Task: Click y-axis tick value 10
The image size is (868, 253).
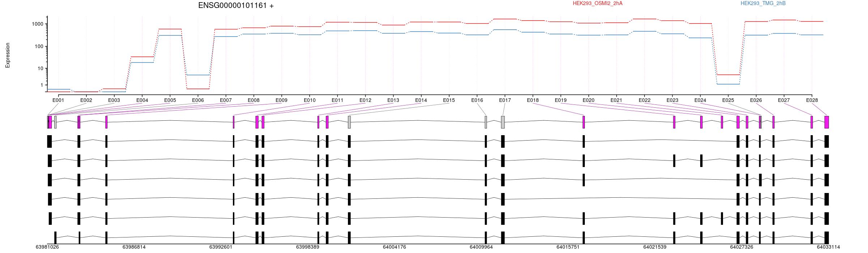Action: coord(41,68)
